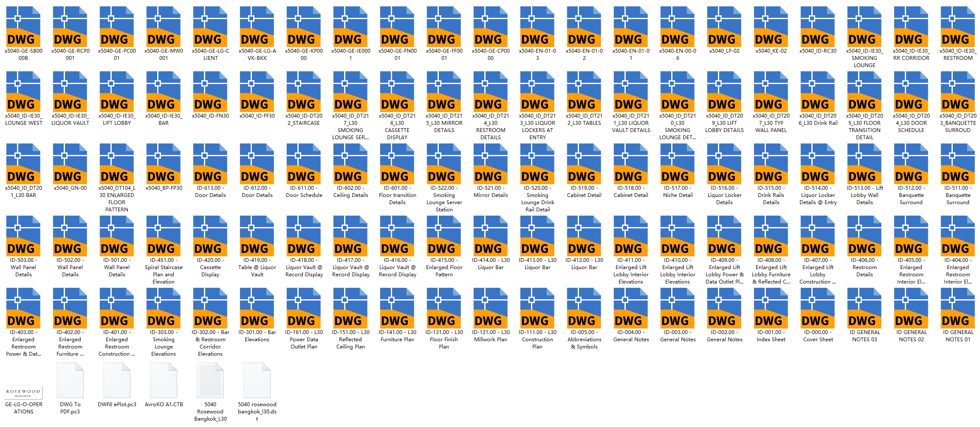
Task: Select the ID GENERAL NOTES 01 file icon
Action: click(958, 308)
